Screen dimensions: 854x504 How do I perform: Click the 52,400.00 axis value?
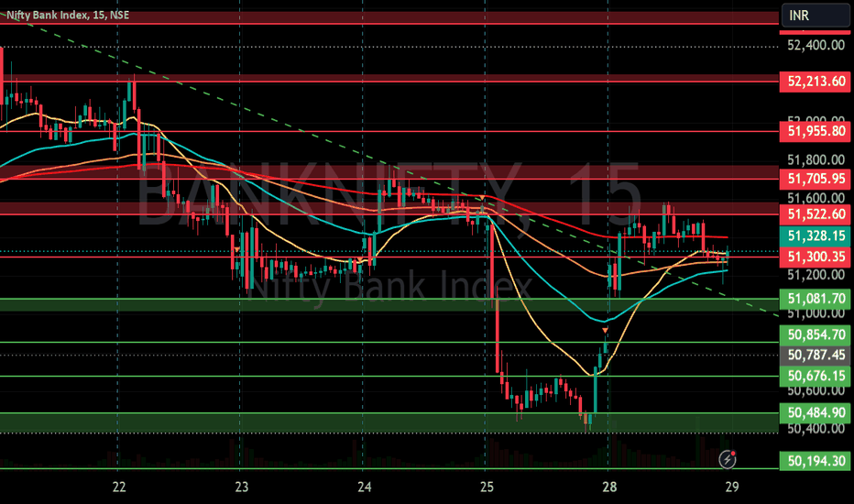[x=816, y=45]
